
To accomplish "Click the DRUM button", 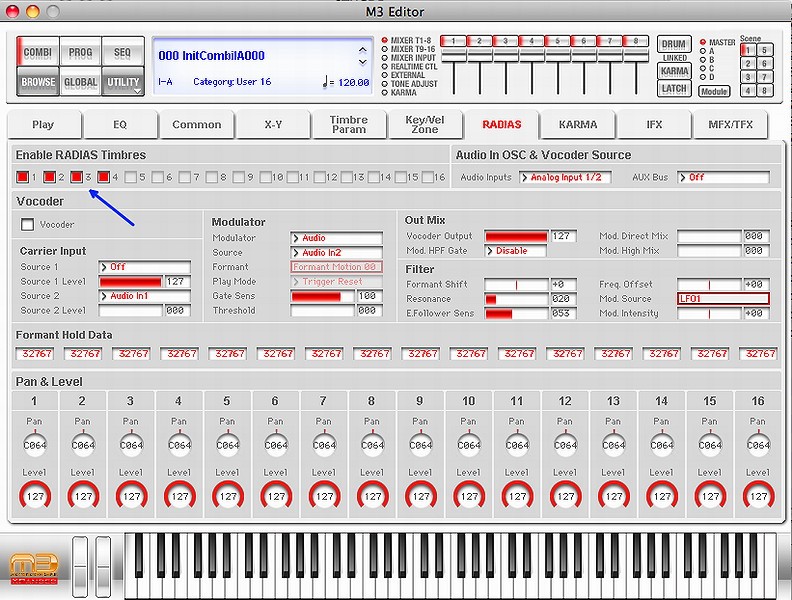I will pos(674,44).
